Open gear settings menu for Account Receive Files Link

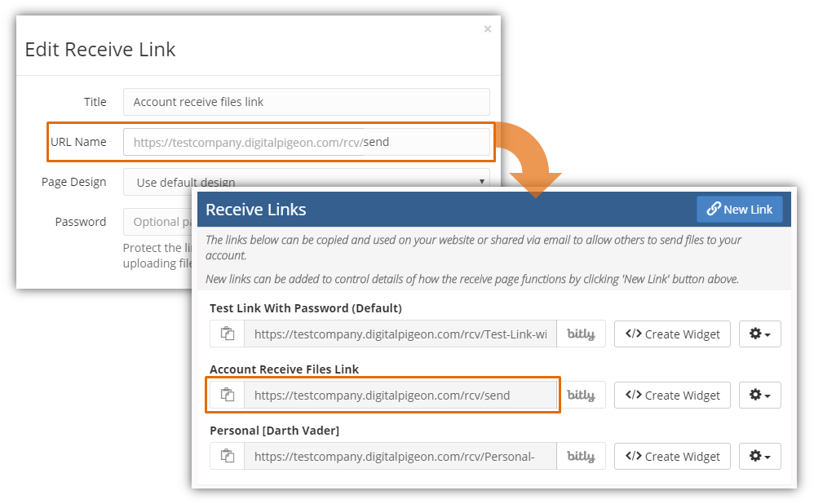[760, 395]
